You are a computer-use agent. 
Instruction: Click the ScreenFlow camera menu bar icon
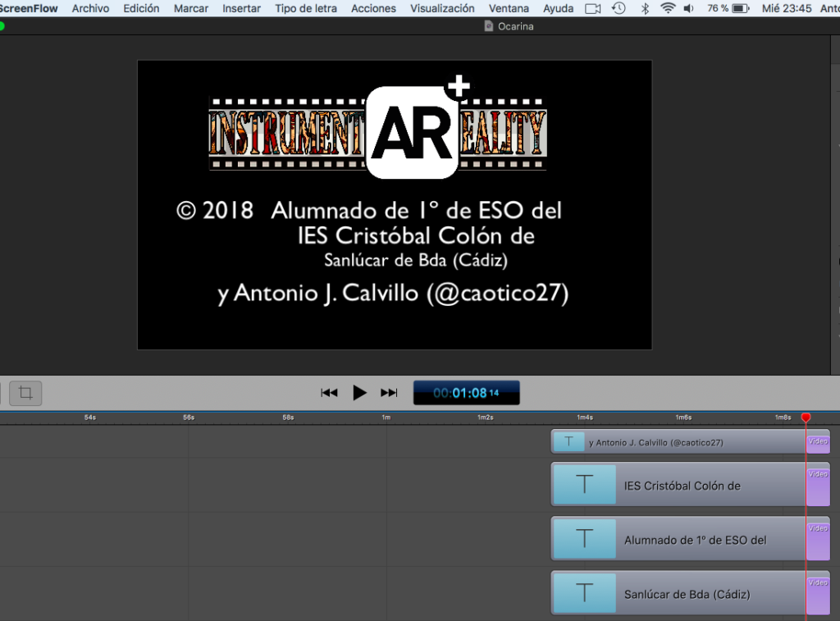pyautogui.click(x=592, y=8)
